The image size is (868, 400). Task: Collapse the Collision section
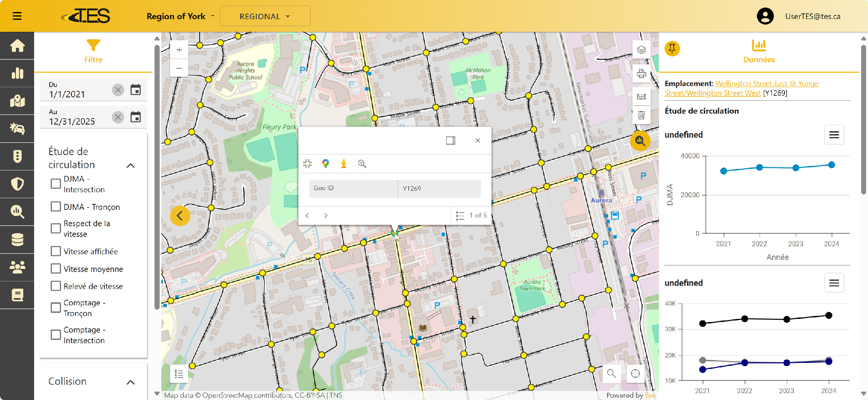pos(131,382)
